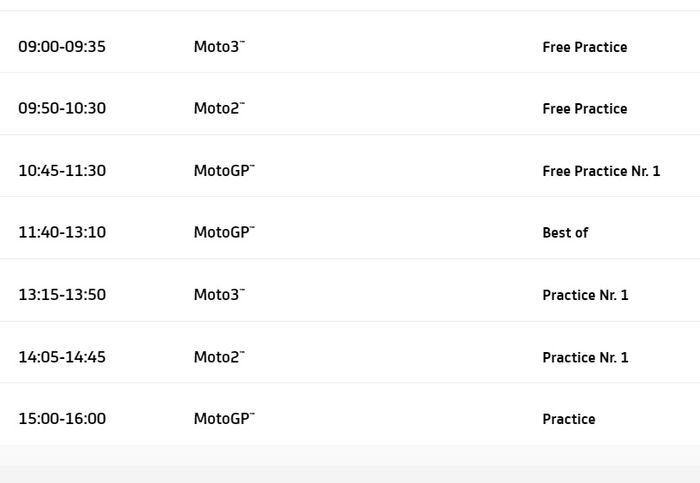The width and height of the screenshot is (700, 483).
Task: Click the 10:45-11:30 time slot
Action: click(x=62, y=170)
